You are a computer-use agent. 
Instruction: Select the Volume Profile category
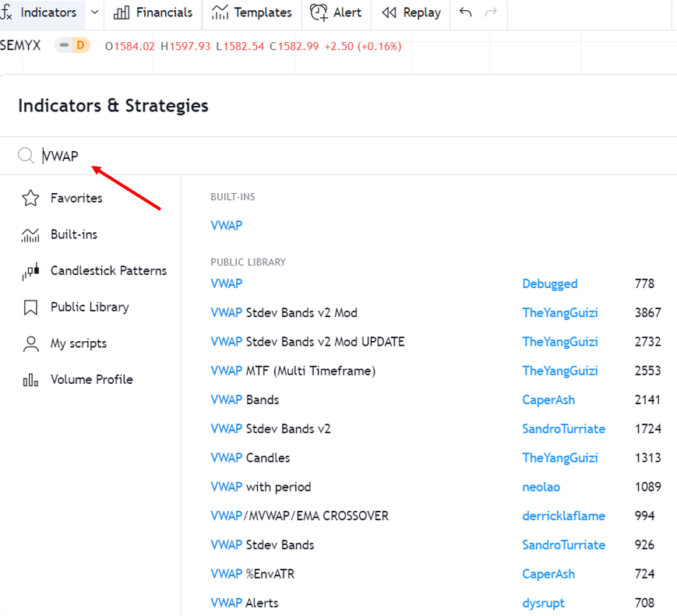click(x=91, y=380)
